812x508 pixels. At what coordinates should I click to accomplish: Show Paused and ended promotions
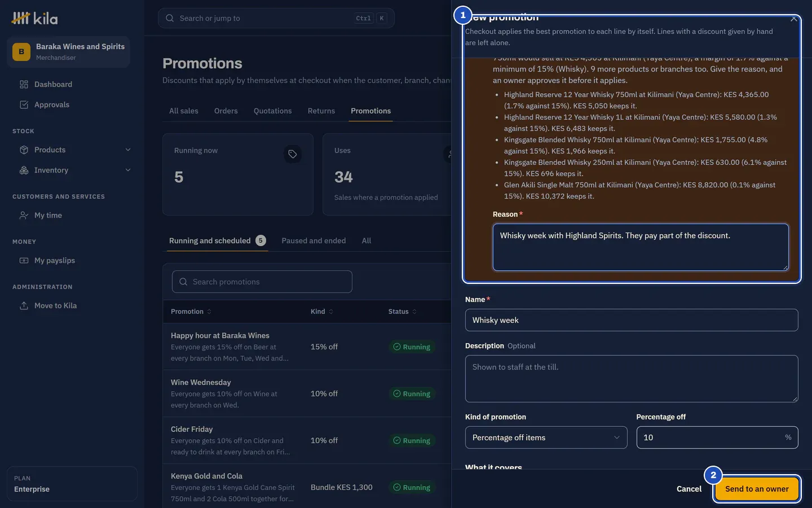click(314, 241)
